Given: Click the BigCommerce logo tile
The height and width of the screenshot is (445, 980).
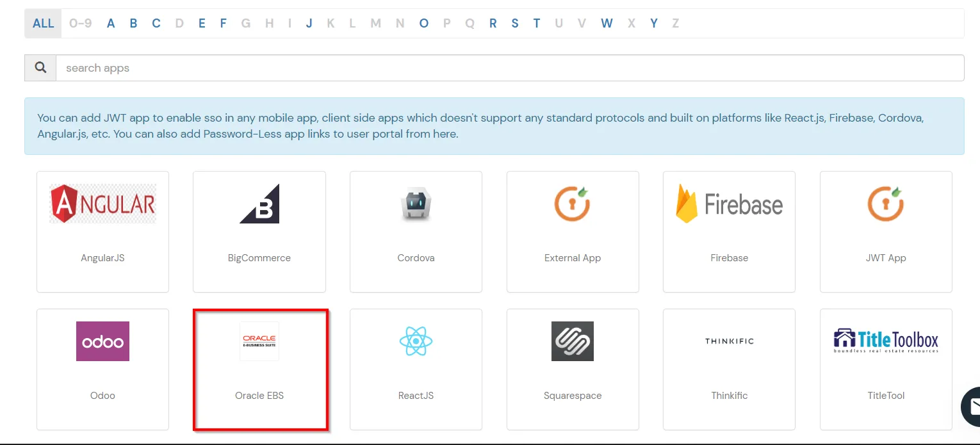Looking at the screenshot, I should pos(259,204).
